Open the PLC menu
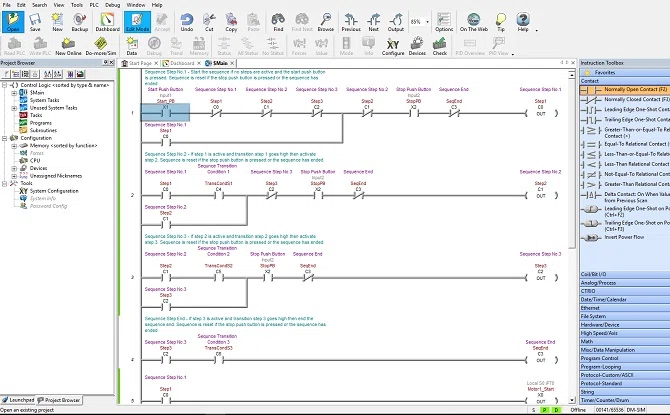This screenshot has width=670, height=415. click(x=94, y=5)
